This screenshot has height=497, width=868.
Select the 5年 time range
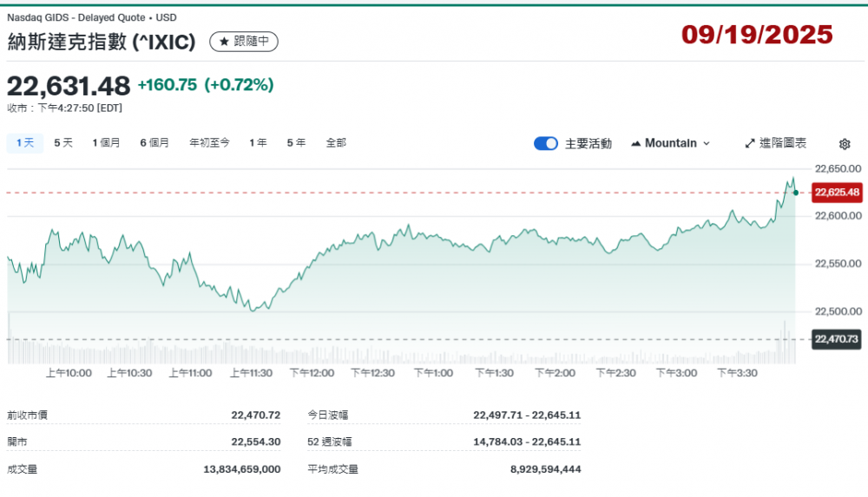coord(296,143)
